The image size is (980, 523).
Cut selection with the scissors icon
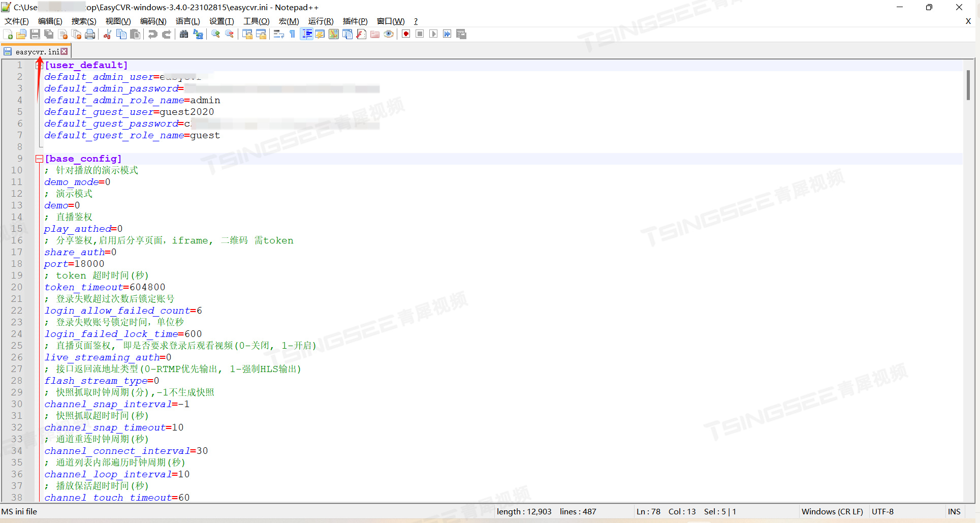108,34
